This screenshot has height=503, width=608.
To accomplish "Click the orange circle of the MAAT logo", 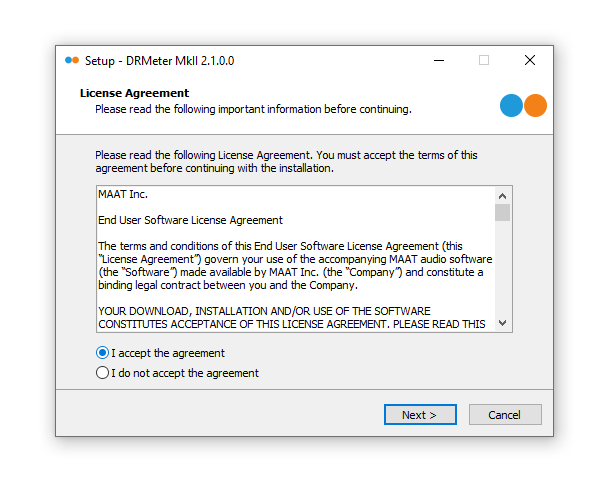I will tap(535, 106).
